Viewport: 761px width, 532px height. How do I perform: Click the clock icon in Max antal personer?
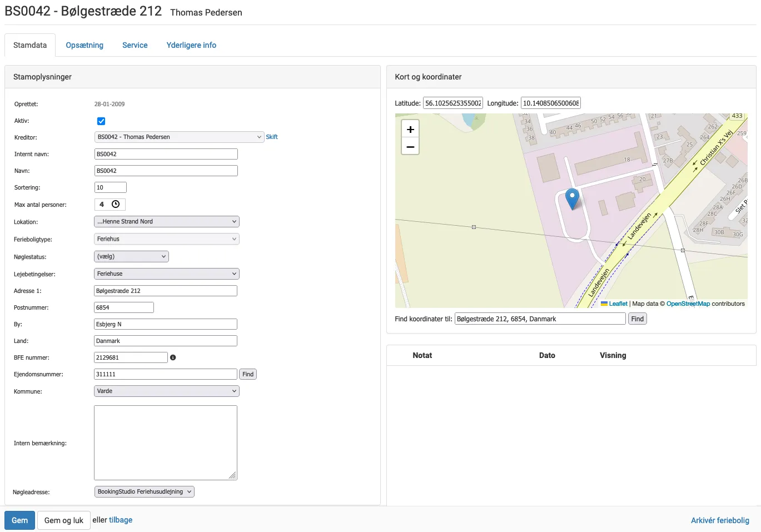point(116,205)
